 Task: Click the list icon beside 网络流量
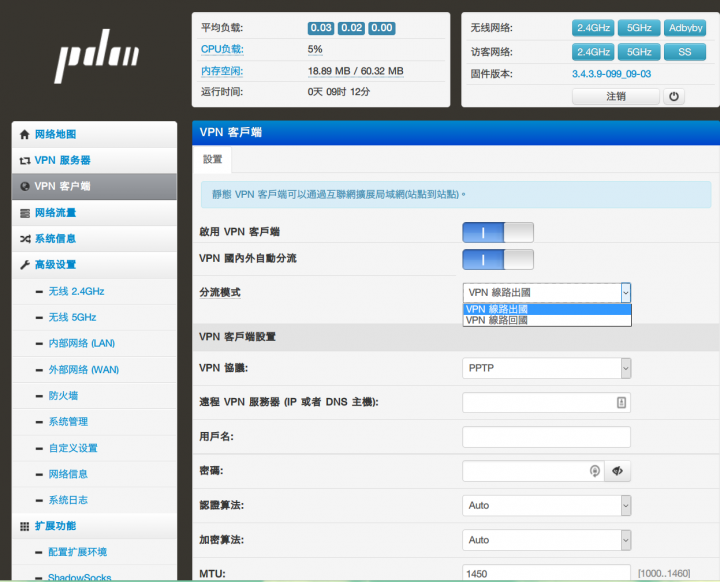click(25, 213)
